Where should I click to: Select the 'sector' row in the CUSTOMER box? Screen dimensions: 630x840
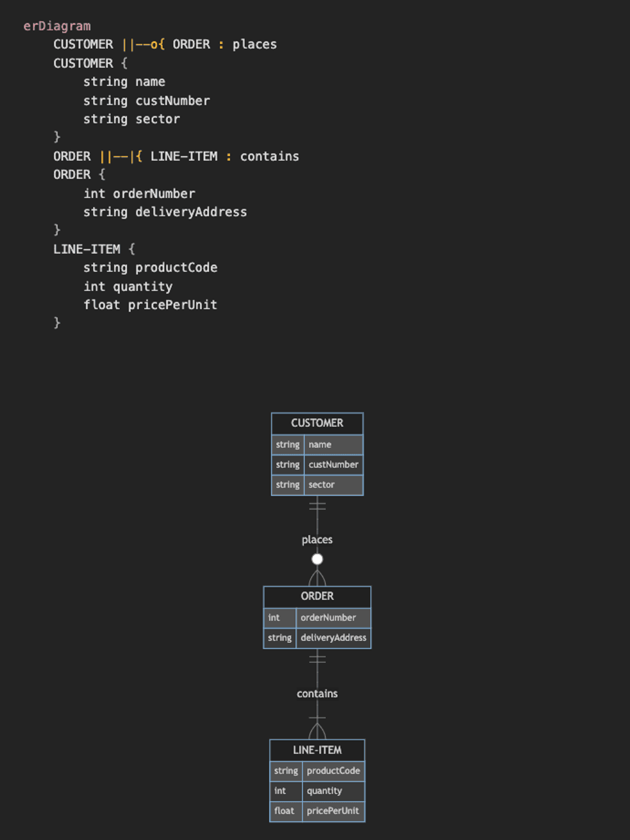pyautogui.click(x=317, y=485)
